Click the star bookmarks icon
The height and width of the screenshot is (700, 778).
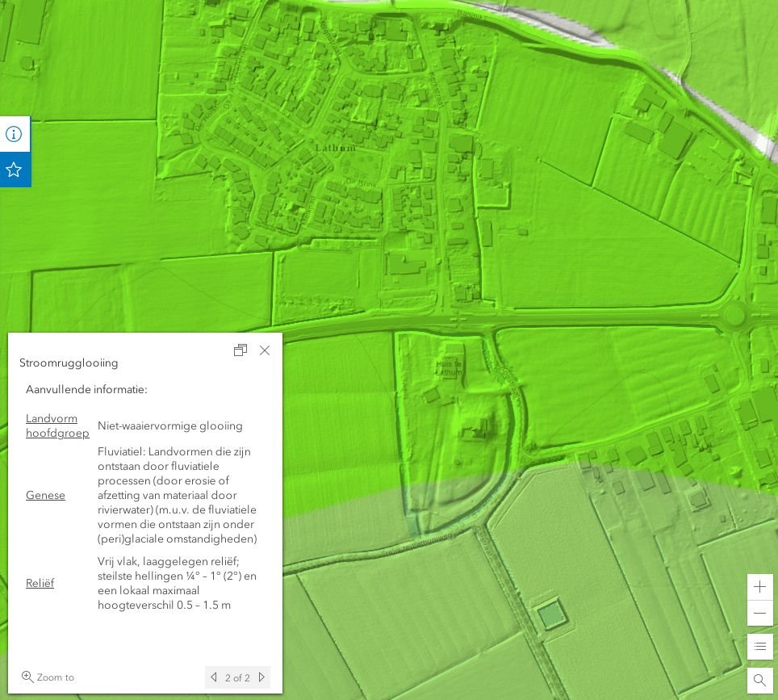pyautogui.click(x=14, y=170)
